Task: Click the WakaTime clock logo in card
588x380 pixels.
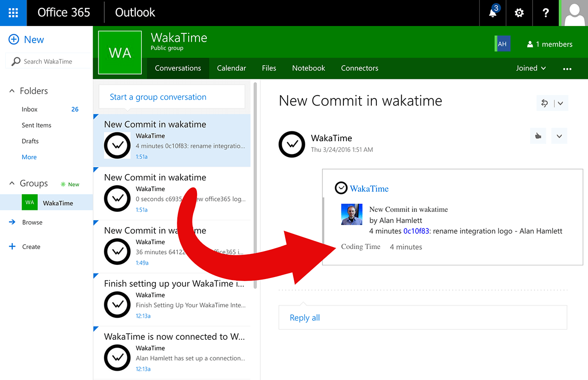Action: (341, 188)
